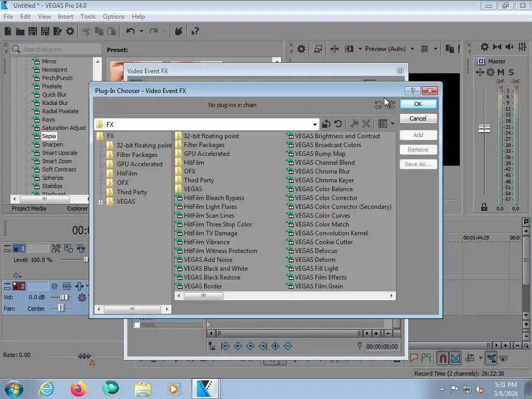Click the volume speaker tray icon
The height and width of the screenshot is (399, 532).
pyautogui.click(x=480, y=390)
